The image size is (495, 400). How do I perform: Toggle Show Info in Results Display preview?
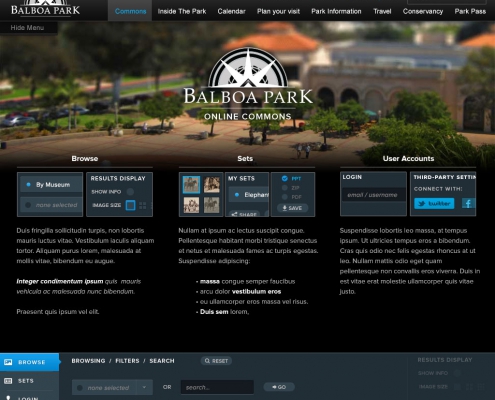pos(130,191)
